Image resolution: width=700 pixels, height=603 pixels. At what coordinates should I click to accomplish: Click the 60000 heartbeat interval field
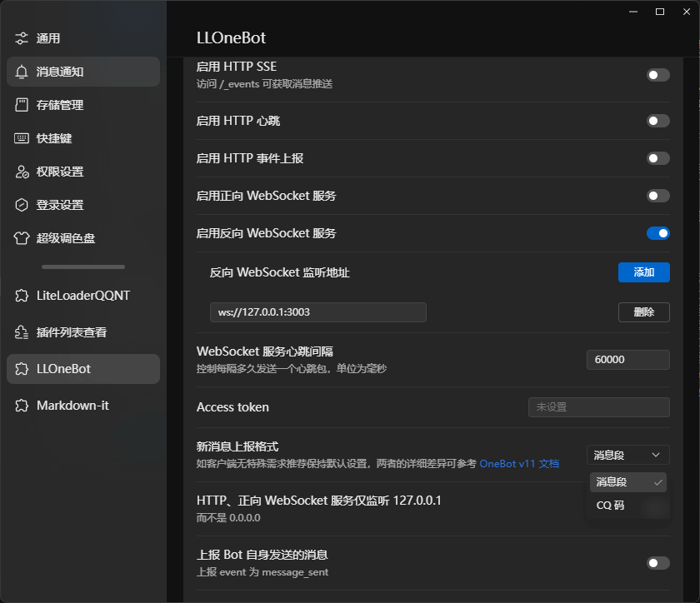628,360
